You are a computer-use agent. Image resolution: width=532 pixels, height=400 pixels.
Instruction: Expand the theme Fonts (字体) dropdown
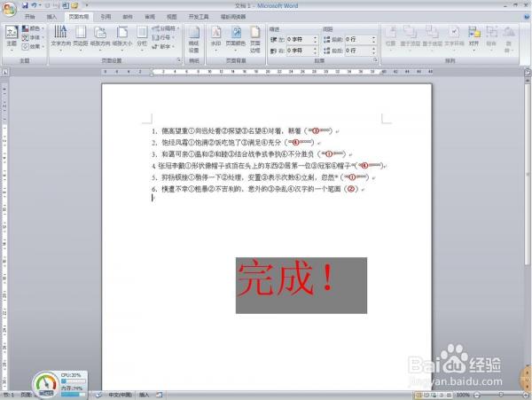34,37
